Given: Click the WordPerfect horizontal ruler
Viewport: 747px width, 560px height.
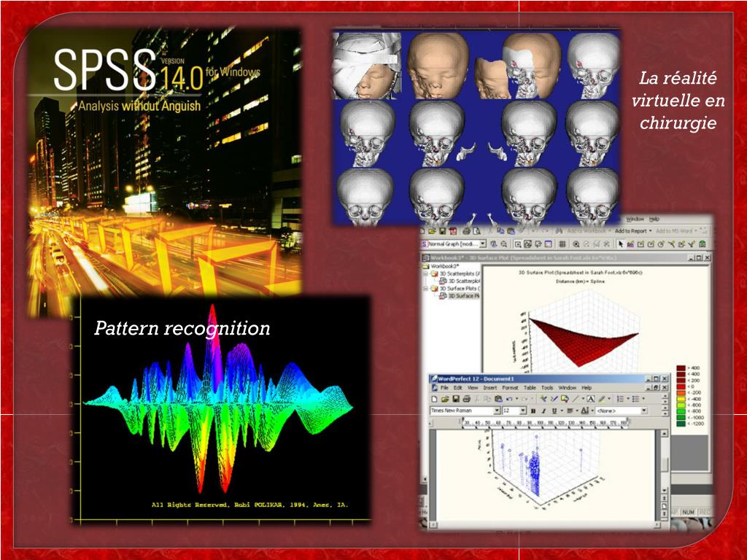Looking at the screenshot, I should [x=545, y=422].
